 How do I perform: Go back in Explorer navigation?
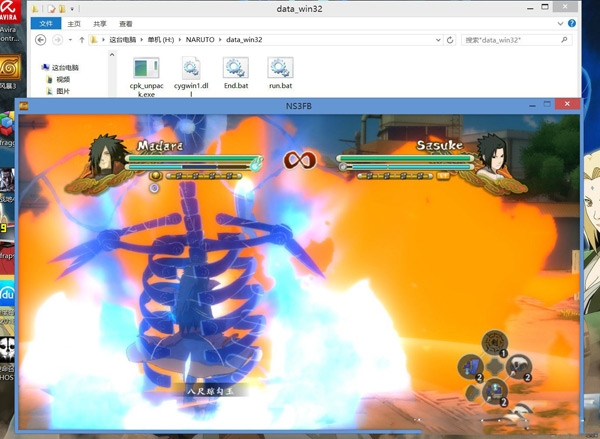(40, 39)
